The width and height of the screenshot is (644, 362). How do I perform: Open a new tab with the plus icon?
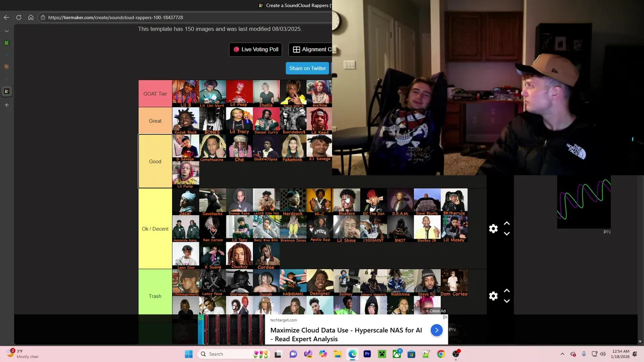[x=7, y=105]
